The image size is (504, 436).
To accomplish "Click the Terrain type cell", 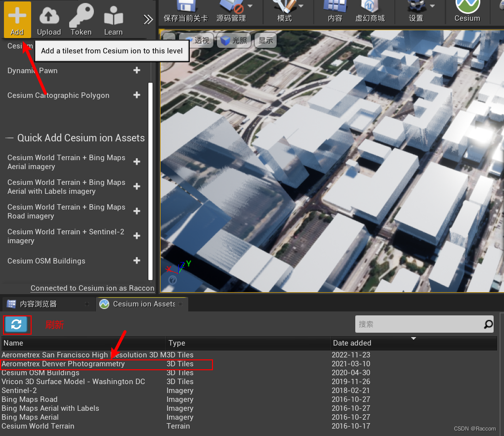I will pyautogui.click(x=178, y=426).
